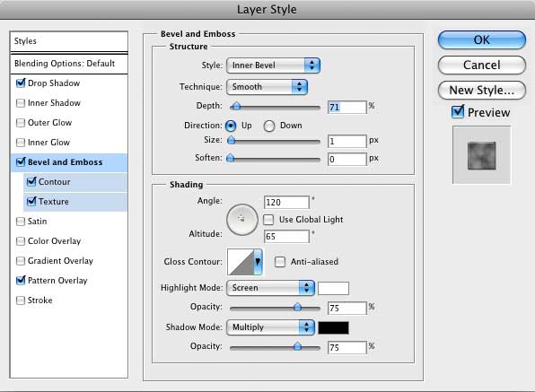Click the Depth percentage input field

pos(347,107)
